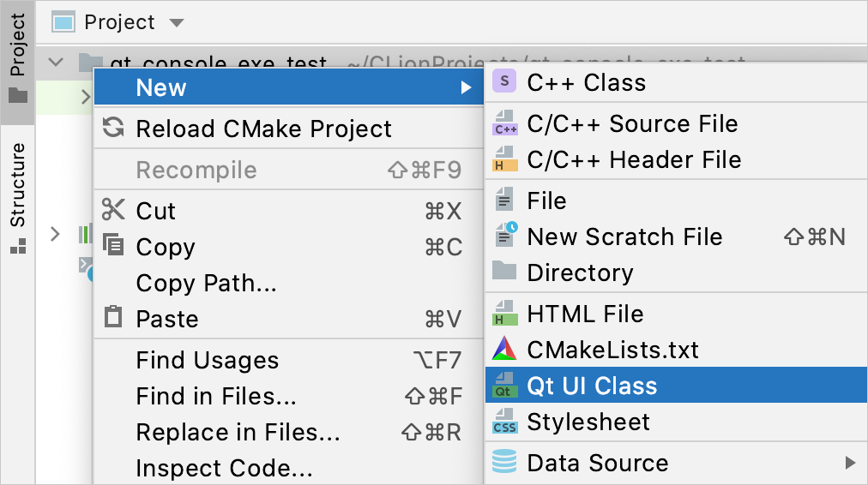This screenshot has height=485, width=868.
Task: Click Inspect Code... entry
Action: 224,469
